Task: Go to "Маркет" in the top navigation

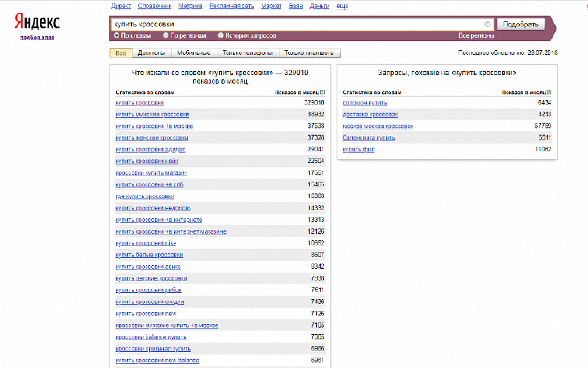Action: (271, 6)
